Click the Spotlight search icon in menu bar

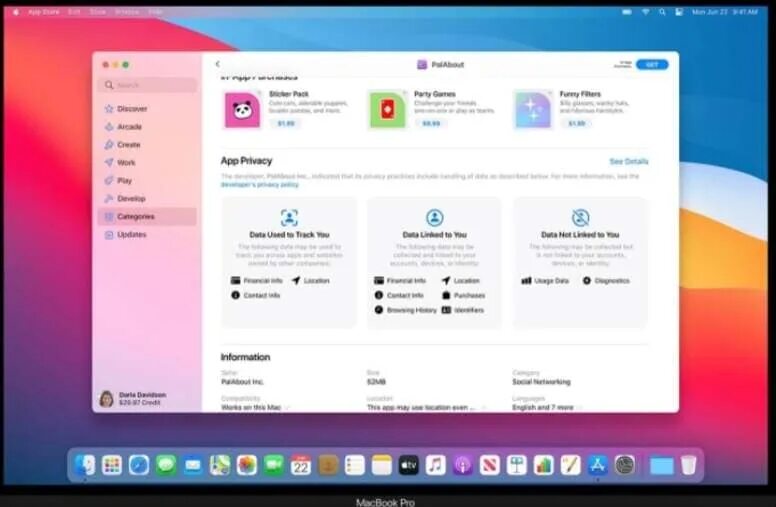tap(662, 12)
